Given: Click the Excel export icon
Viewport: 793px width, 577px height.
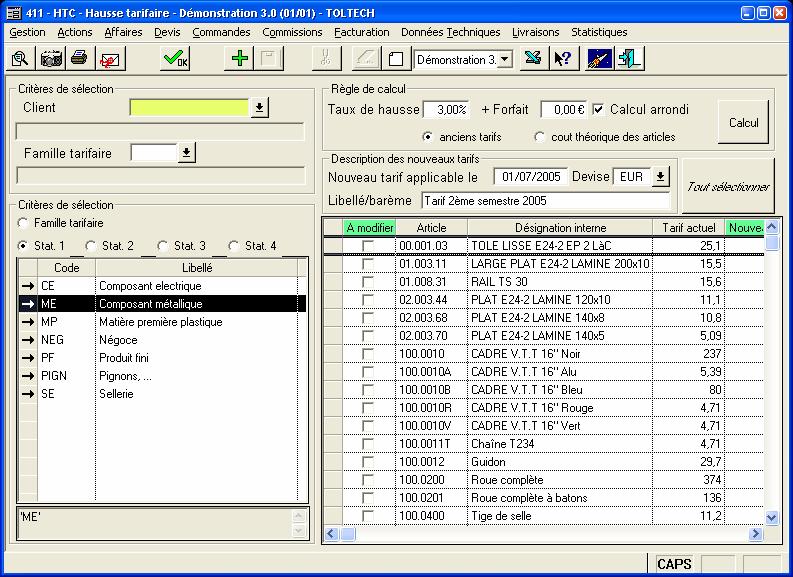Looking at the screenshot, I should click(533, 59).
